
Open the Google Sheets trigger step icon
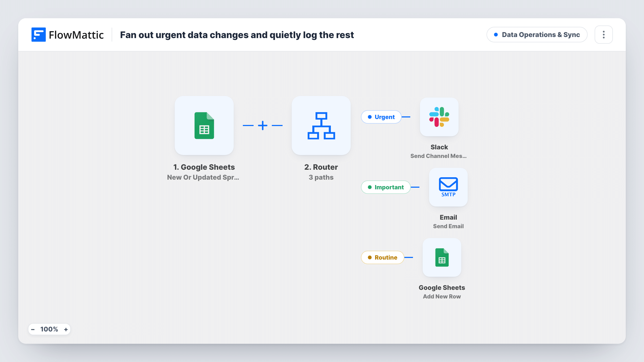(204, 125)
